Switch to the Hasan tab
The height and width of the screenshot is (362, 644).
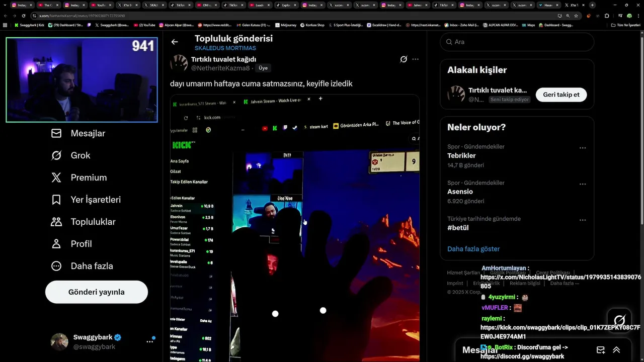pyautogui.click(x=548, y=5)
